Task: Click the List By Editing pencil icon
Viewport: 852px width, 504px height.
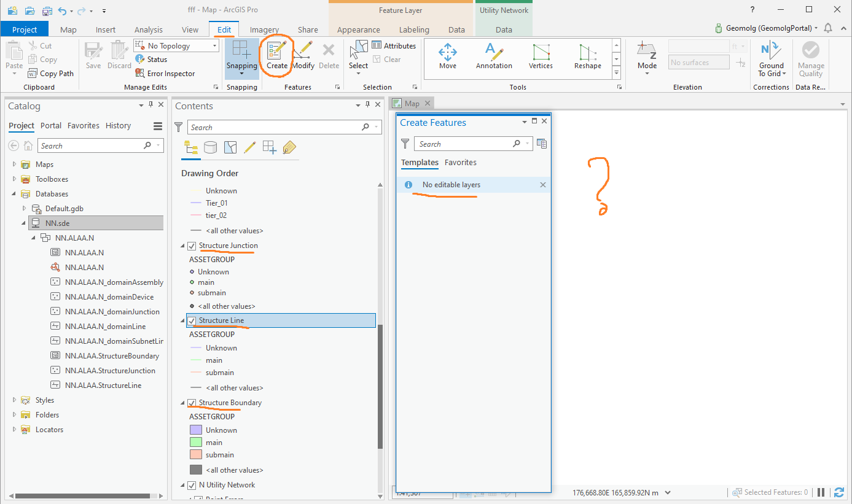Action: pyautogui.click(x=250, y=147)
